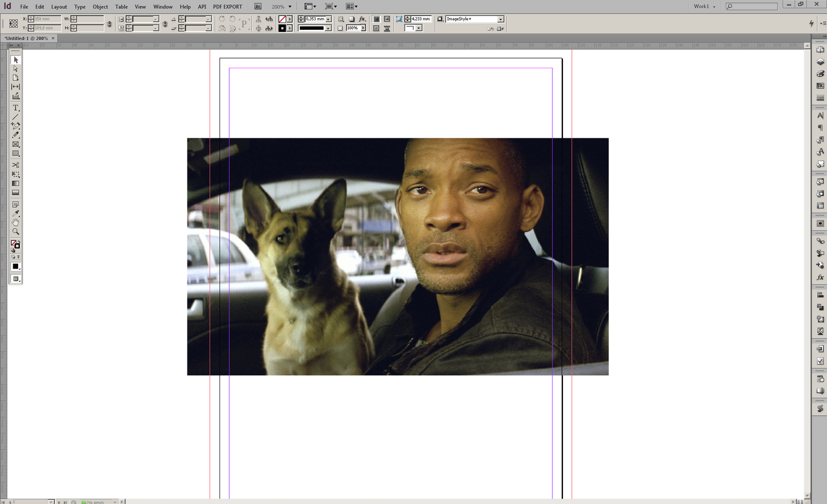This screenshot has height=504, width=827.
Task: Choose the Rectangle tool
Action: [15, 153]
